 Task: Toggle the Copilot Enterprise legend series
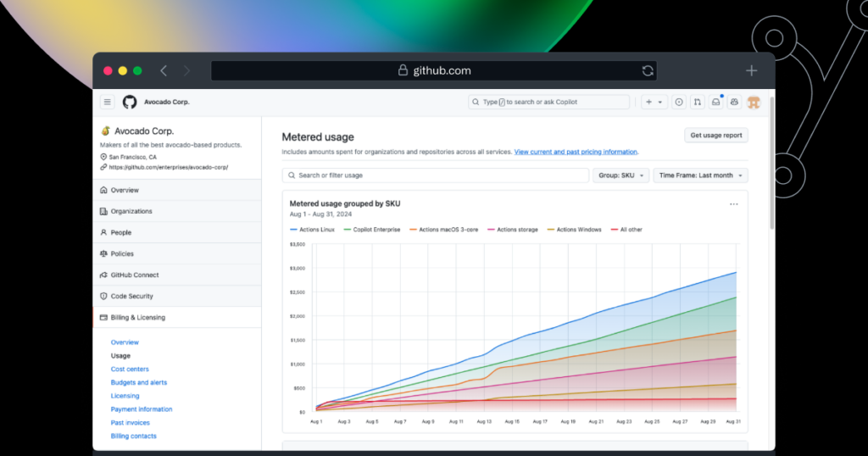tap(372, 230)
